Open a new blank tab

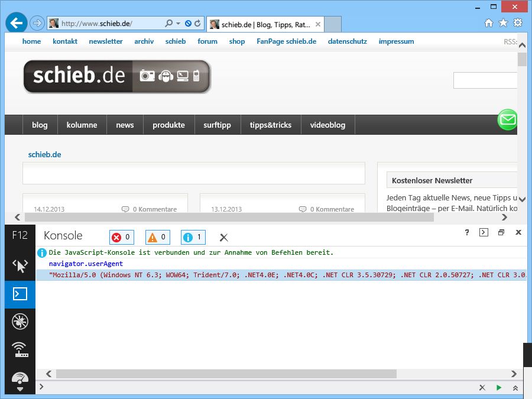click(333, 24)
